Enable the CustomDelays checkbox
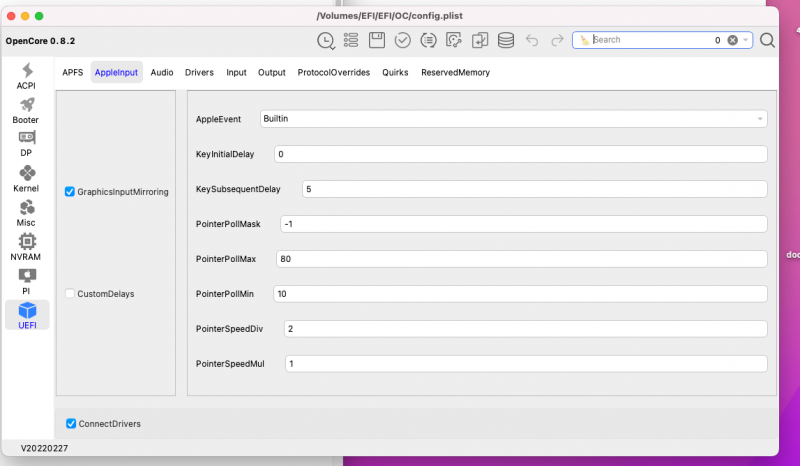The image size is (800, 466). tap(70, 293)
